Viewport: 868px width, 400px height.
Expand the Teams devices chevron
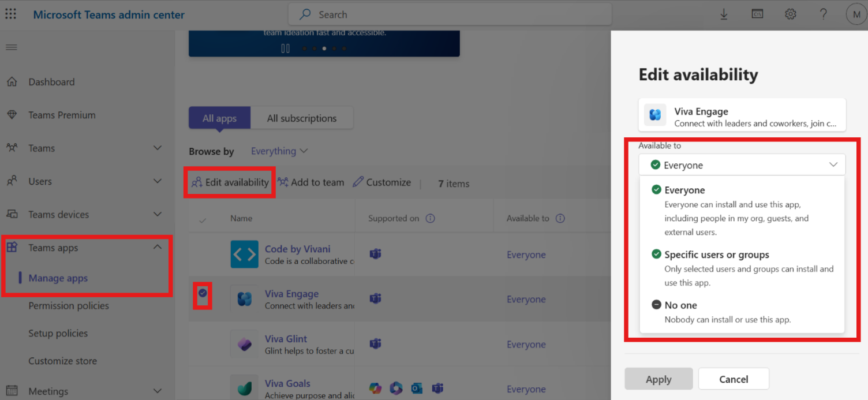pos(158,214)
